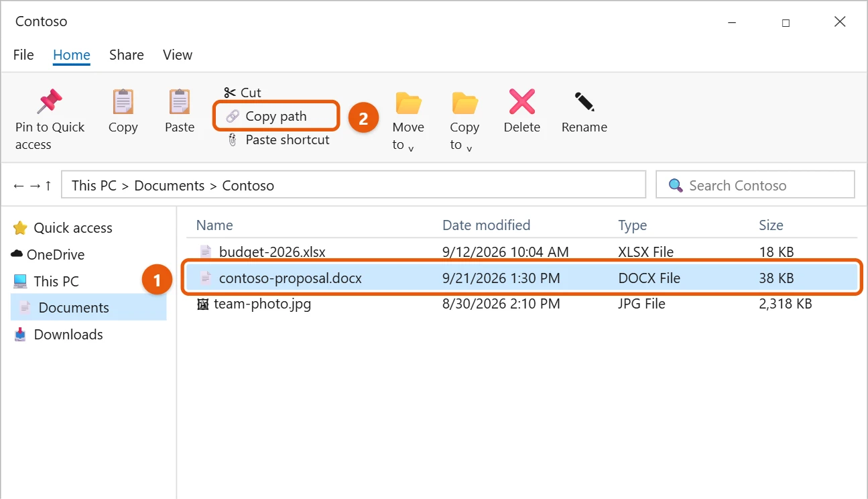This screenshot has height=499, width=868.
Task: Switch to the Home ribbon tab
Action: point(72,55)
